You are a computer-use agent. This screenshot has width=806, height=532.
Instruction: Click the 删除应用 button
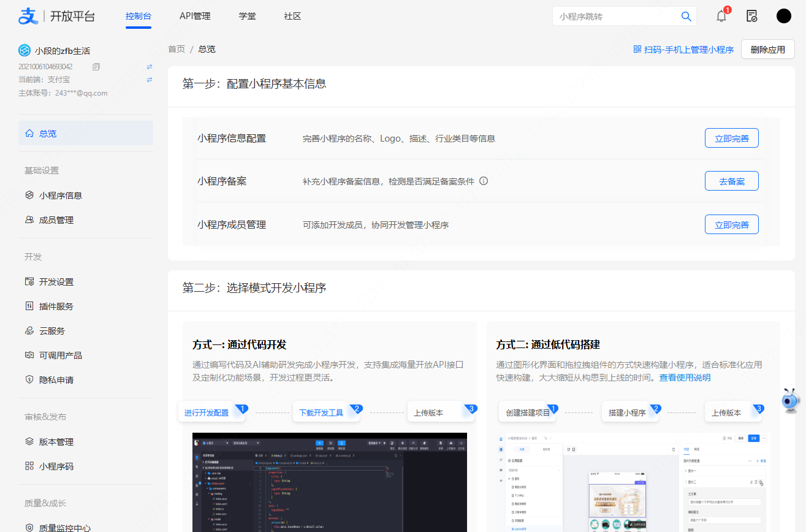[767, 49]
